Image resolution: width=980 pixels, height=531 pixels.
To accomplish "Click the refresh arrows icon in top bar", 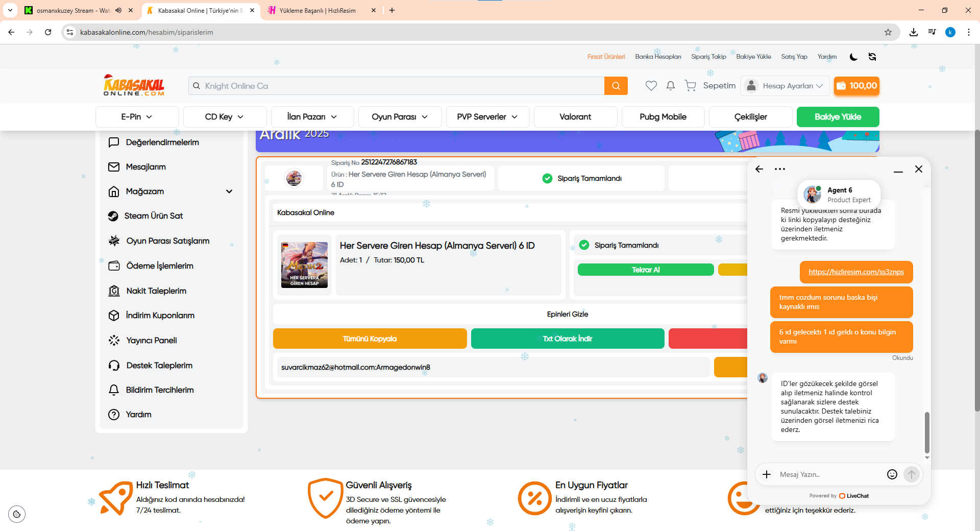I will tap(872, 57).
